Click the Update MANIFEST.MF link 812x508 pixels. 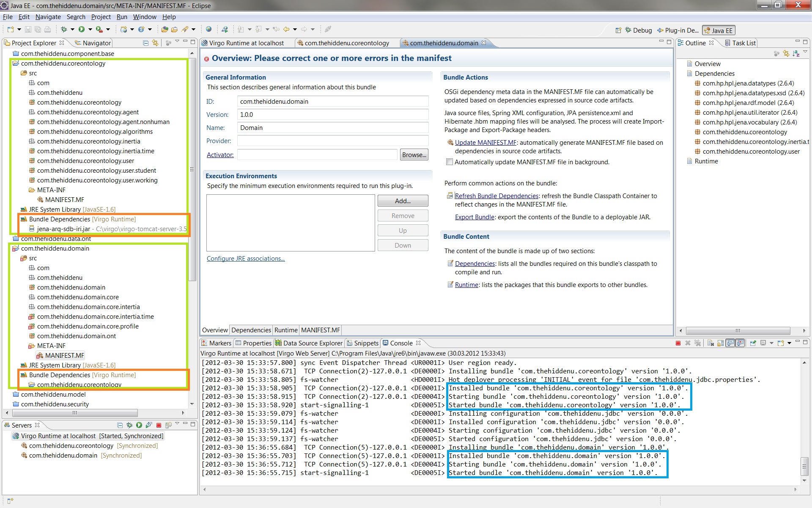(x=486, y=143)
